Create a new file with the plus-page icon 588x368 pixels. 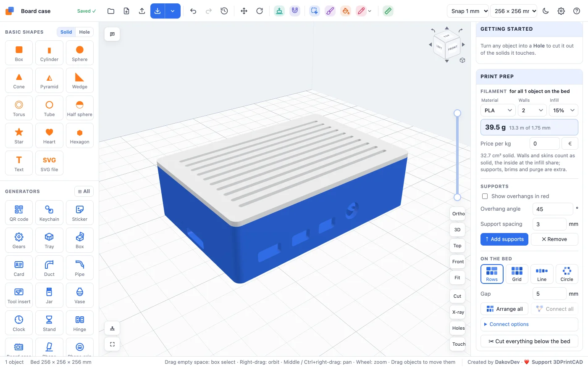[126, 11]
